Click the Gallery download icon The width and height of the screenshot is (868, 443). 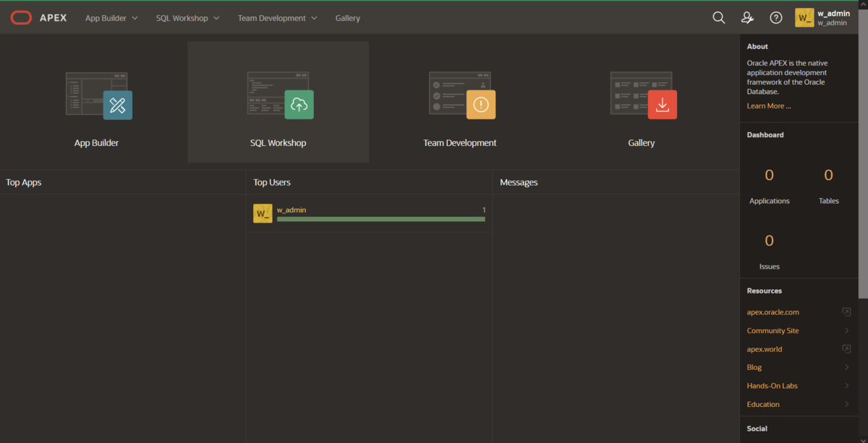pos(662,104)
